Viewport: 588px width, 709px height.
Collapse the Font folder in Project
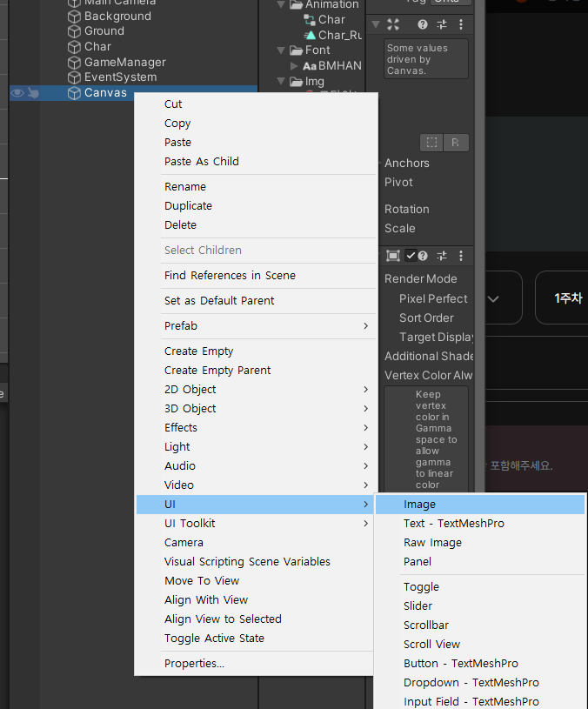281,50
